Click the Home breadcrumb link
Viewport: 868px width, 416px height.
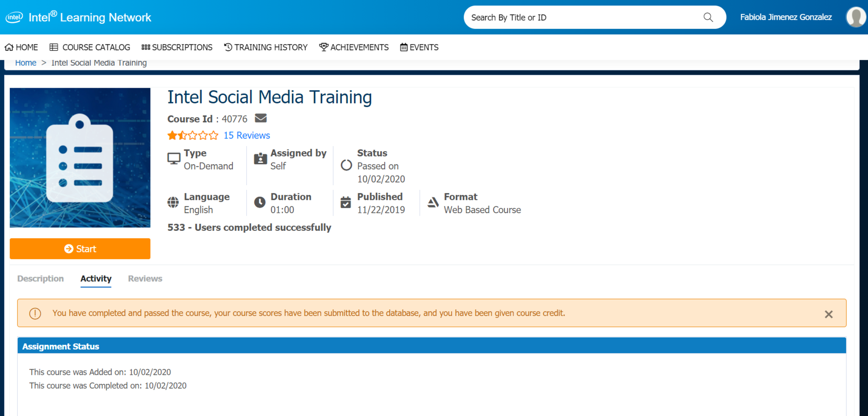25,63
